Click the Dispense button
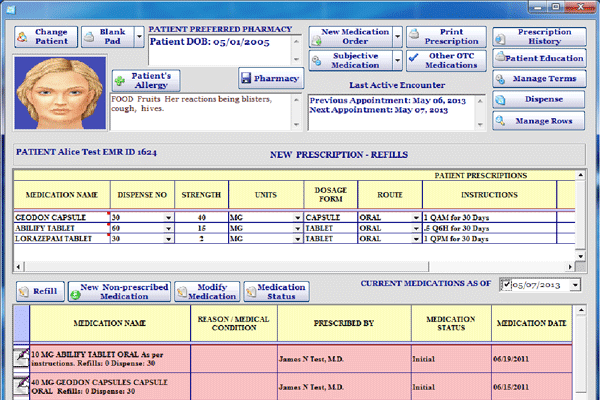600x400 pixels. click(x=539, y=100)
